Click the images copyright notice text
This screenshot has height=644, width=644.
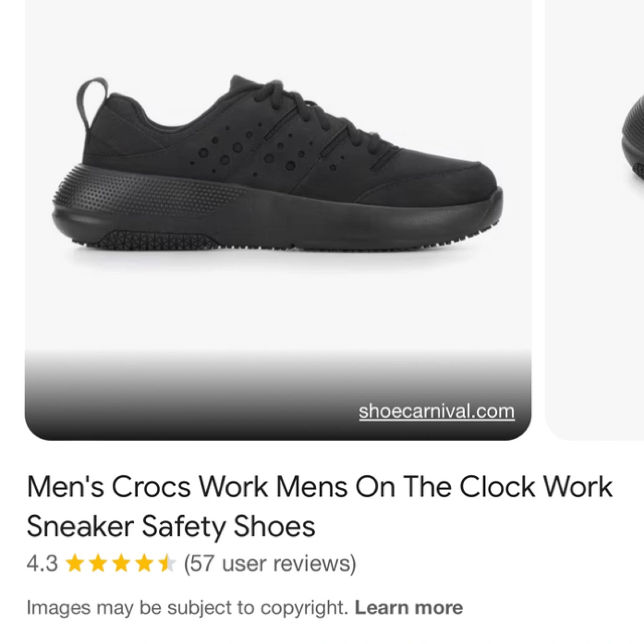click(187, 608)
